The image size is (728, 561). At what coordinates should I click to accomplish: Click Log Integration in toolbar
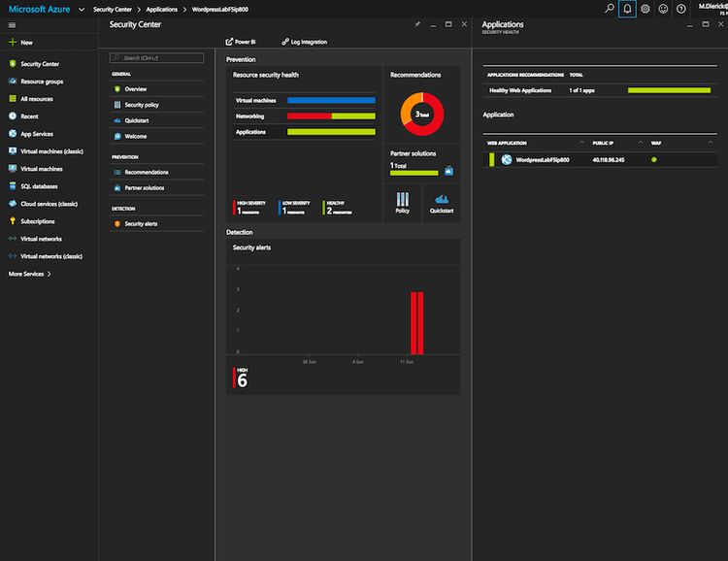(x=304, y=42)
